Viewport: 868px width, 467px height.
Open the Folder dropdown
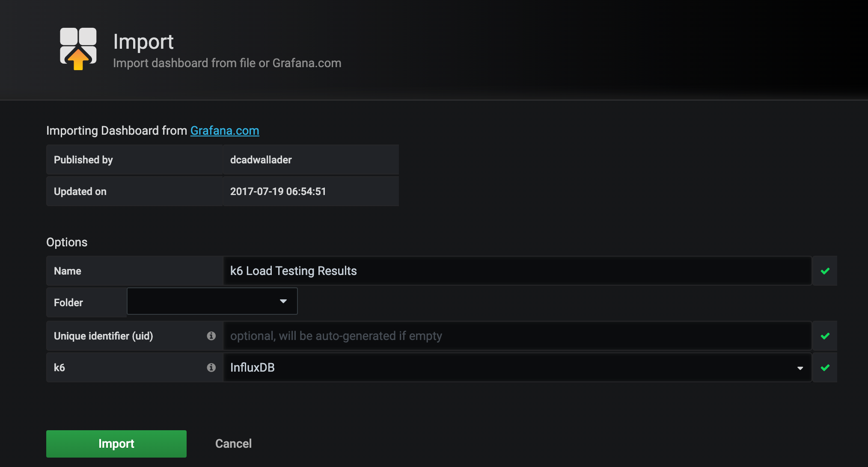(212, 301)
